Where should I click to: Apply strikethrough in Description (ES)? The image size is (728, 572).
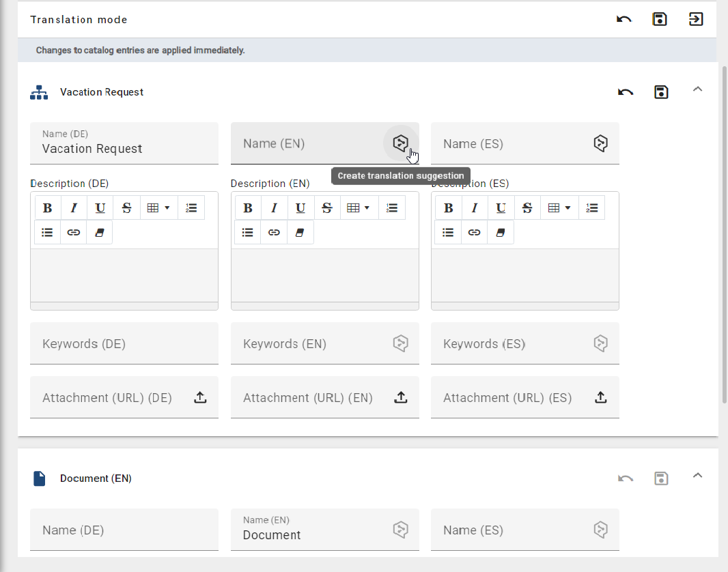(527, 207)
